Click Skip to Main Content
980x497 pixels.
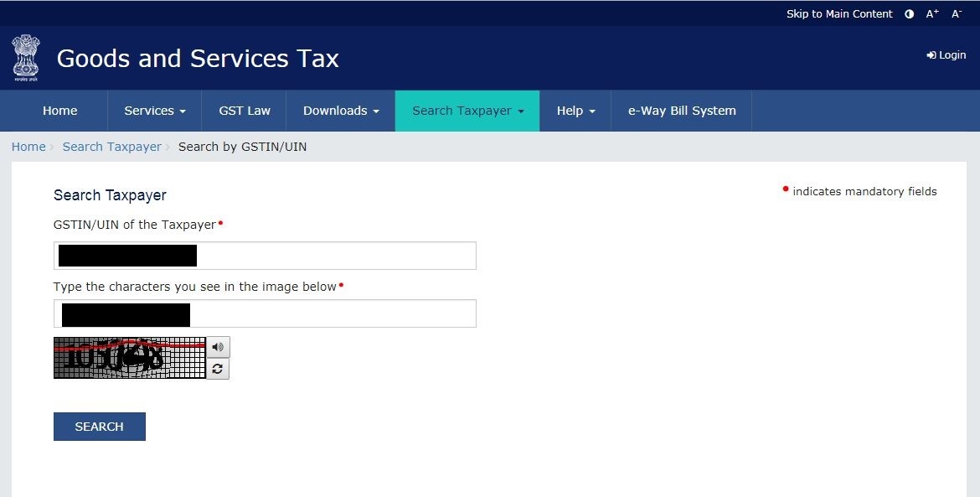(839, 13)
